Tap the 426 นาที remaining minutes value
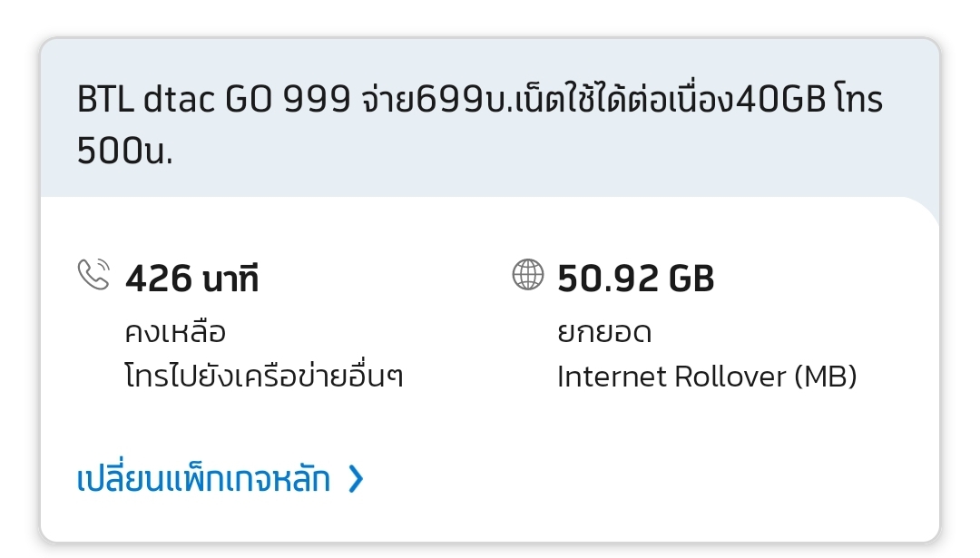The width and height of the screenshot is (980, 558). pyautogui.click(x=191, y=278)
